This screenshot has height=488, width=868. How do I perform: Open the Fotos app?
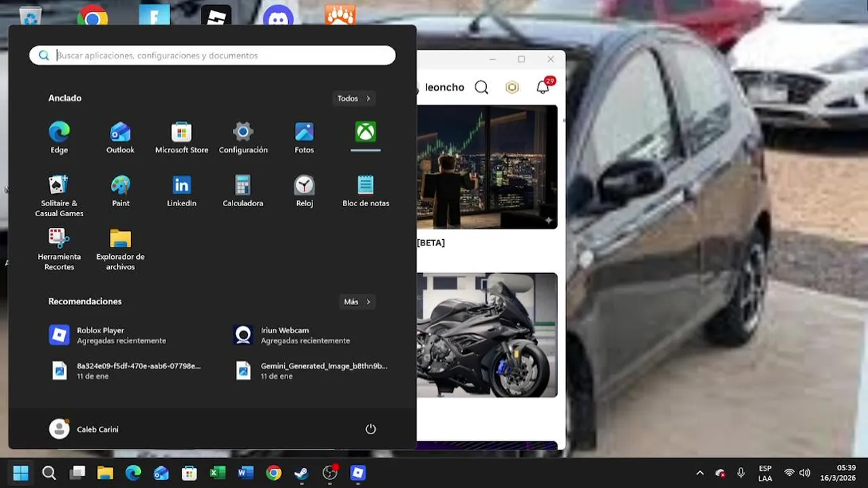pyautogui.click(x=304, y=138)
